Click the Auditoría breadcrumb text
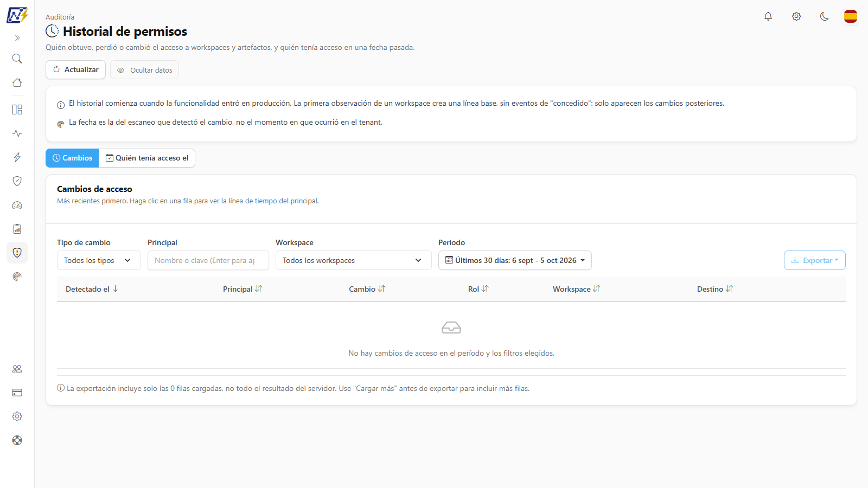 [60, 17]
